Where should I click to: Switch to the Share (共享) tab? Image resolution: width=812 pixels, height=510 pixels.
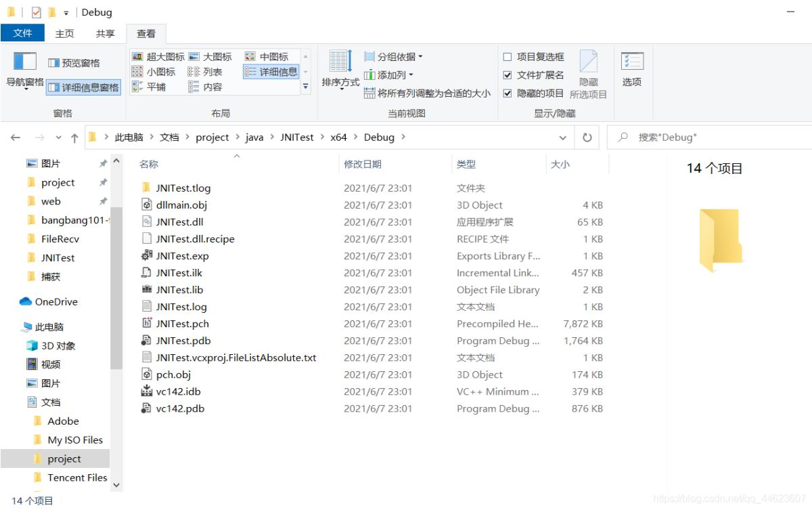(x=105, y=33)
